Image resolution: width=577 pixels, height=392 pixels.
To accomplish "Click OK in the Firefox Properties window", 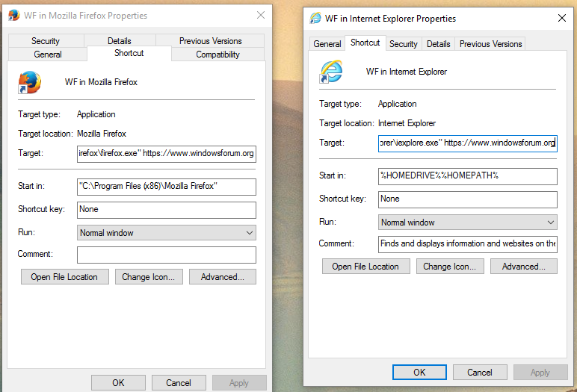I will [119, 383].
